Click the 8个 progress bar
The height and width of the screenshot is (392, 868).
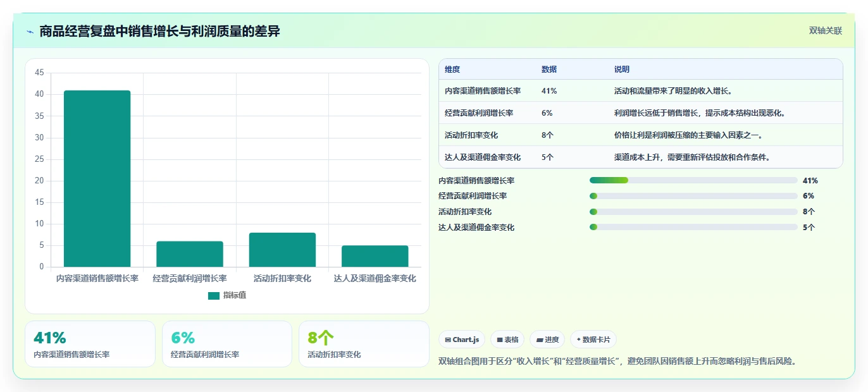693,212
